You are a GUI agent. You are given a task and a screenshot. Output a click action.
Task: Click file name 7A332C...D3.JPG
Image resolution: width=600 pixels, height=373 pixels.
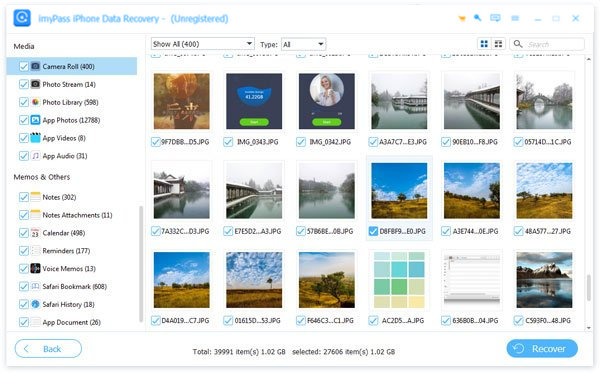coord(185,231)
